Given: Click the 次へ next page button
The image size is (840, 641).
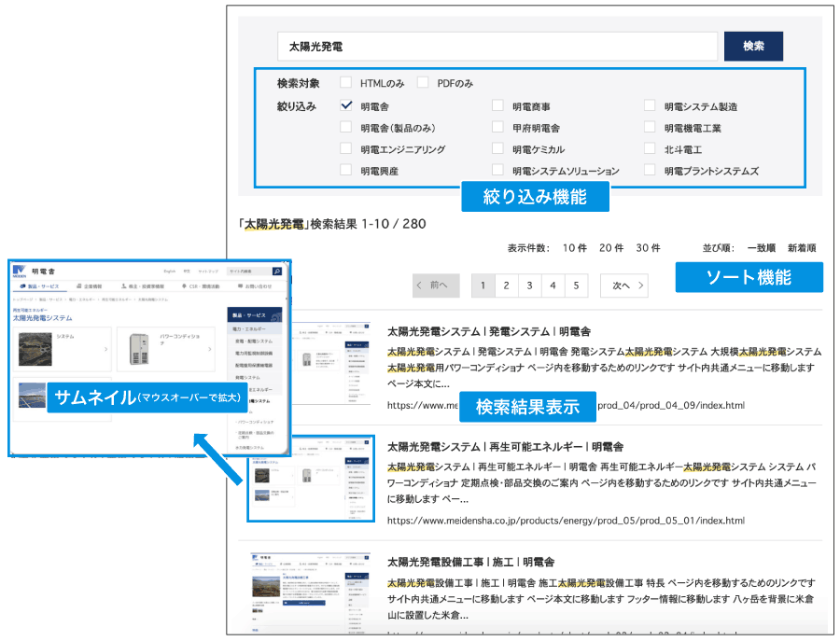Looking at the screenshot, I should (x=624, y=286).
